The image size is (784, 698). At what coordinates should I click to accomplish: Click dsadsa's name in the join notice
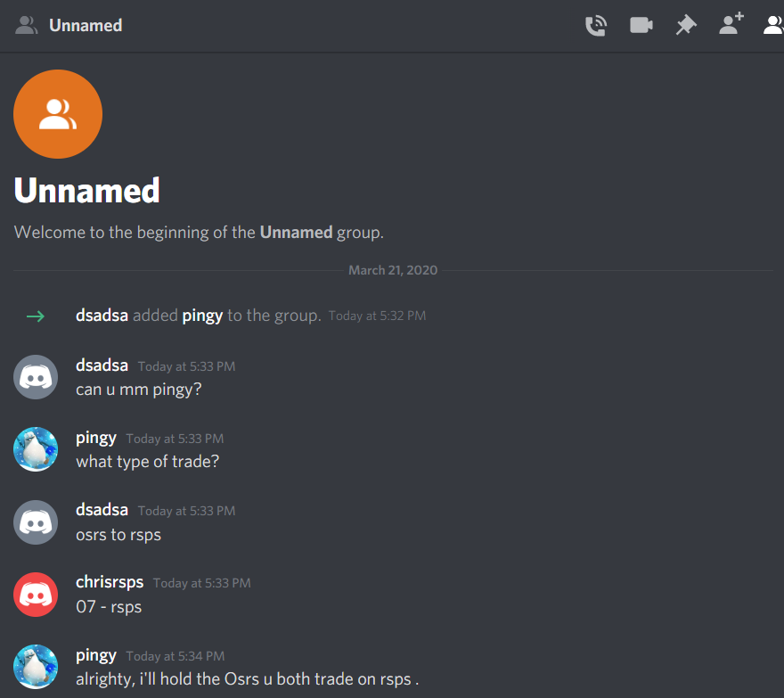coord(102,316)
